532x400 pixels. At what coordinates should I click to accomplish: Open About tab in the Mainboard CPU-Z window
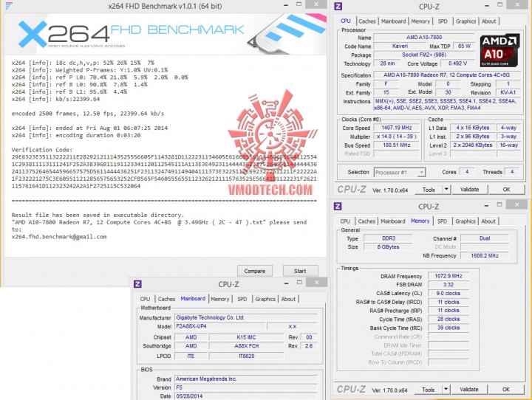pos(288,299)
